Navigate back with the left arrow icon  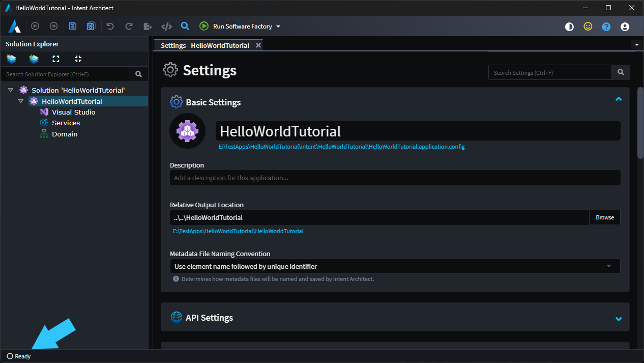[x=35, y=26]
